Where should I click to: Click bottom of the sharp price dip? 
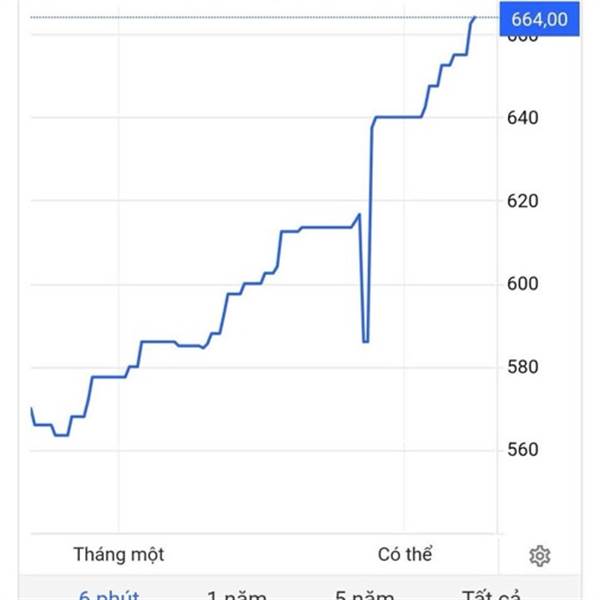coord(365,341)
